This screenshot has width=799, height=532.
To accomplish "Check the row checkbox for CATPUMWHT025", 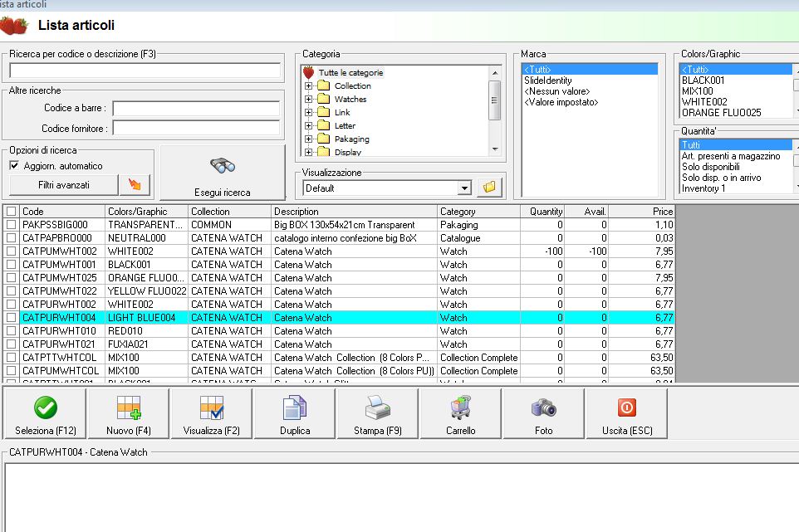I will click(x=11, y=277).
